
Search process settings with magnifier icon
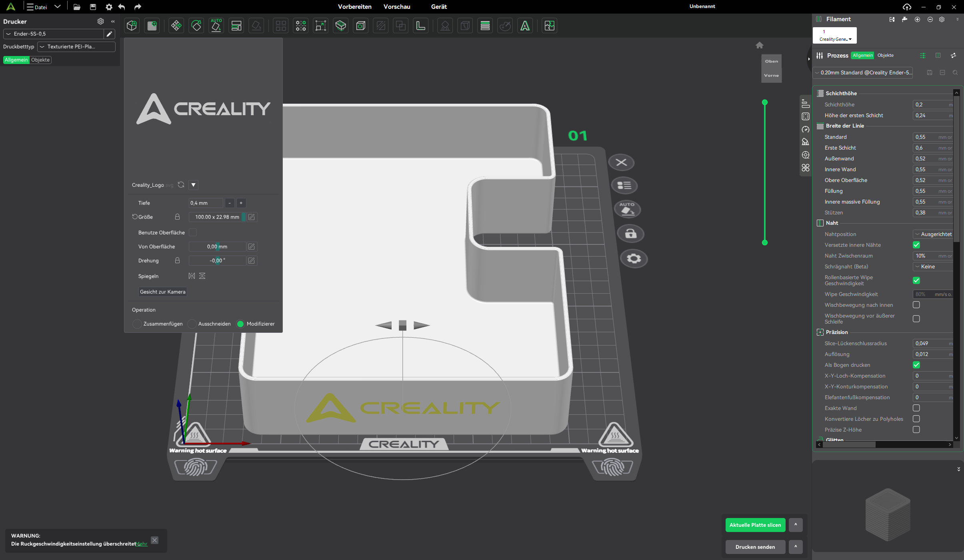click(955, 73)
